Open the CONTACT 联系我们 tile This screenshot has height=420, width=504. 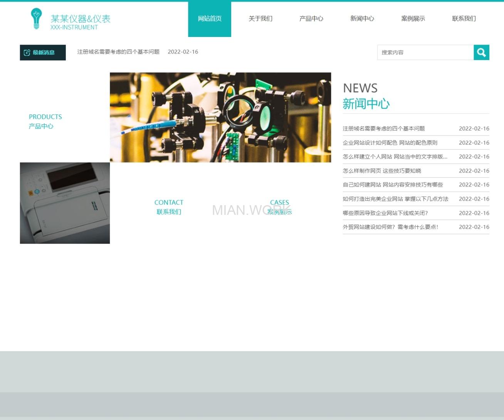[169, 207]
